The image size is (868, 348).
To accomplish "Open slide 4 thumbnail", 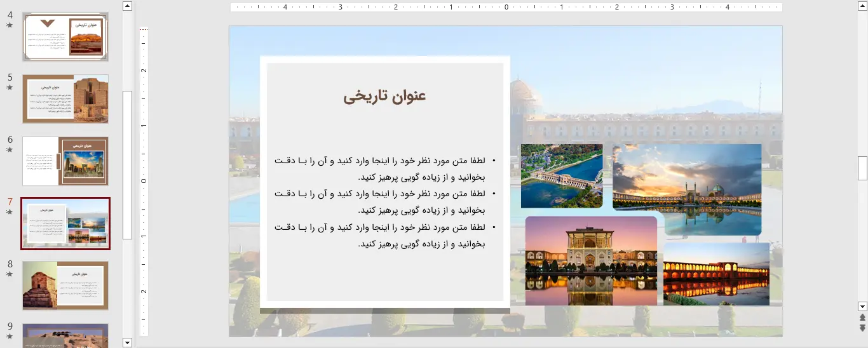I will [x=65, y=37].
